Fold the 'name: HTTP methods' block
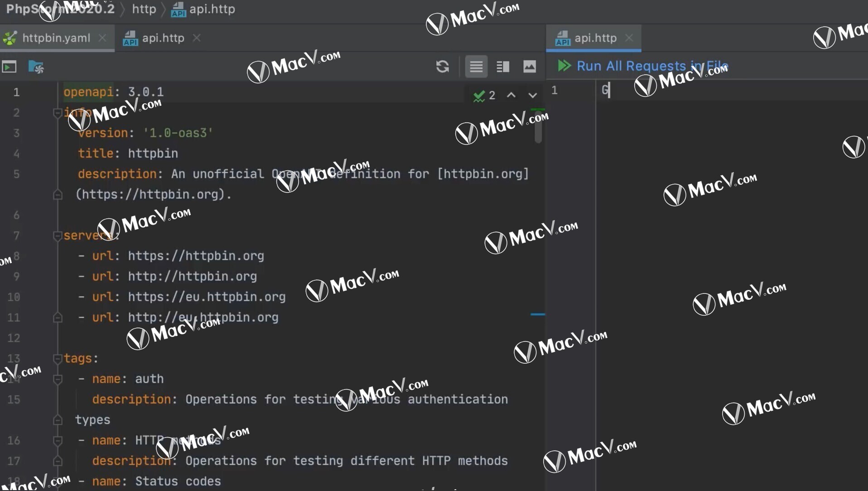Viewport: 868px width, 491px height. pyautogui.click(x=58, y=440)
